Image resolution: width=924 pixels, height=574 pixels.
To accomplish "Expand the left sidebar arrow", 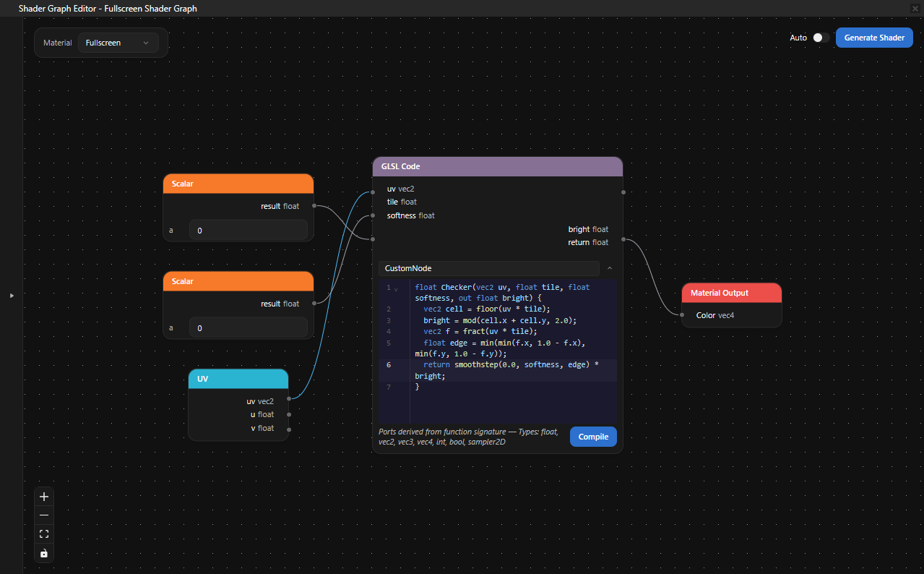I will click(x=11, y=296).
